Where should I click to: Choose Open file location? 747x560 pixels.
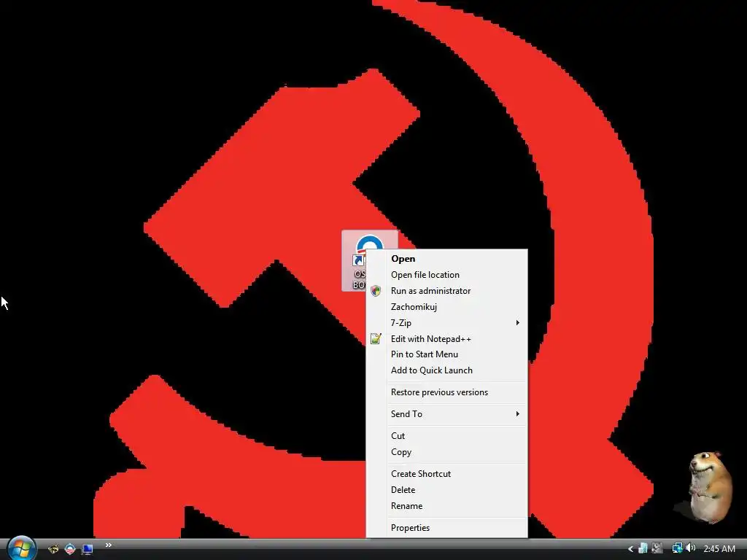tap(447, 275)
